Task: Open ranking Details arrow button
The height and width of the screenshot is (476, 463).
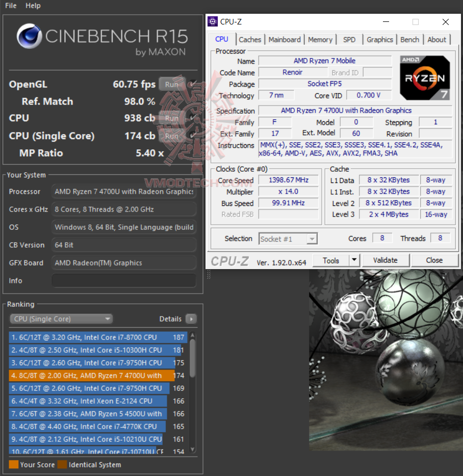Action: coord(191,319)
